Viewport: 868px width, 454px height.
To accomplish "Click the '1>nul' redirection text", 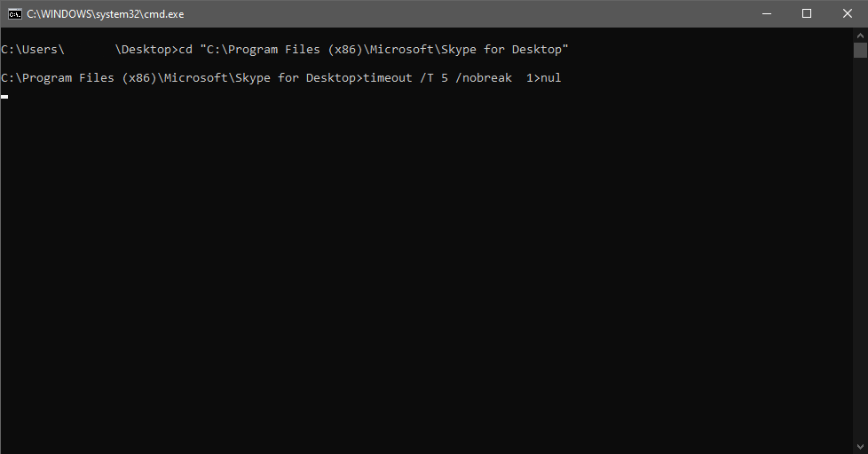I will (543, 78).
